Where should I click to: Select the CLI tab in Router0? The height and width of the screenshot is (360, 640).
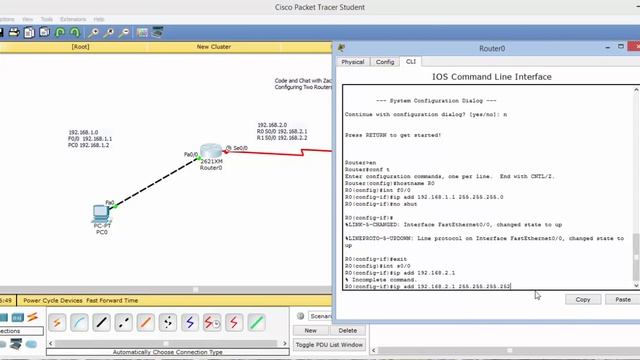click(x=411, y=61)
